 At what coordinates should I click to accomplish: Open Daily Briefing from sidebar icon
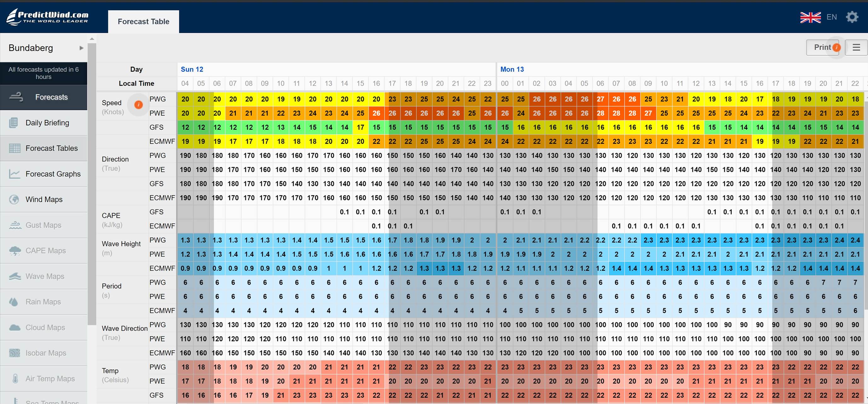(x=14, y=123)
